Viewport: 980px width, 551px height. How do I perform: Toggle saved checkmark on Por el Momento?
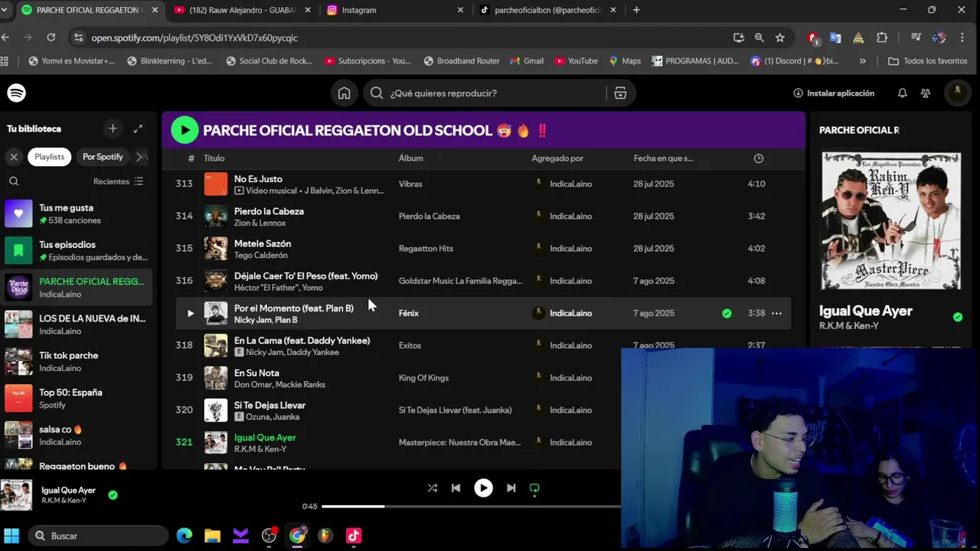(727, 313)
